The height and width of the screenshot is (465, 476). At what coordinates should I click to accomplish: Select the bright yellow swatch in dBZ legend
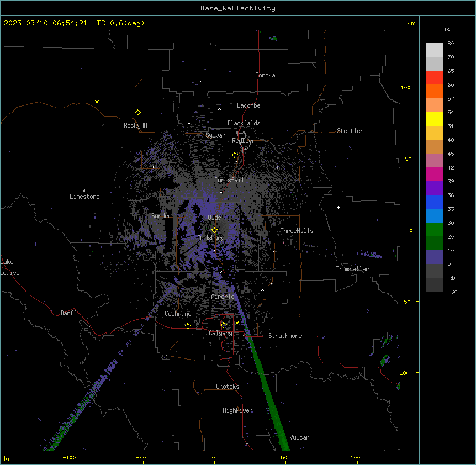[434, 119]
